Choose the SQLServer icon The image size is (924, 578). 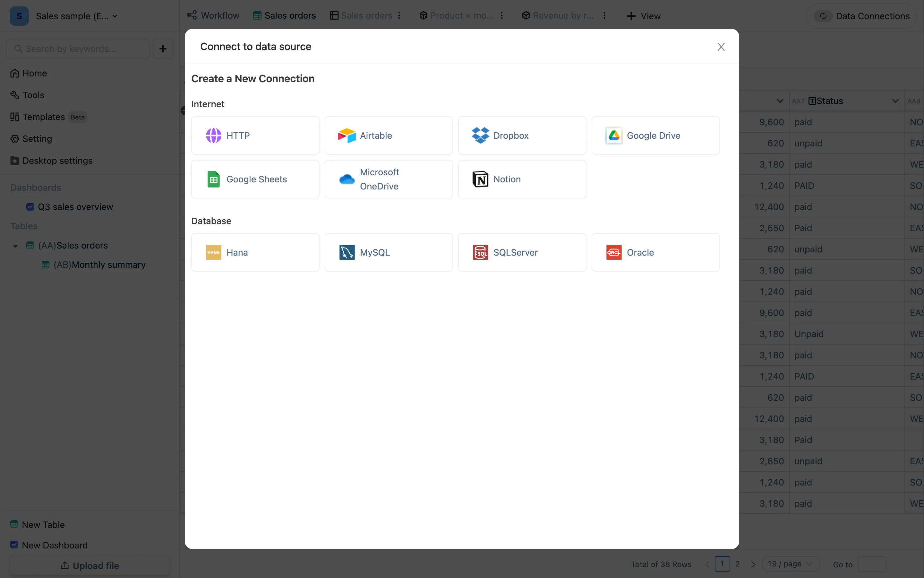coord(480,252)
